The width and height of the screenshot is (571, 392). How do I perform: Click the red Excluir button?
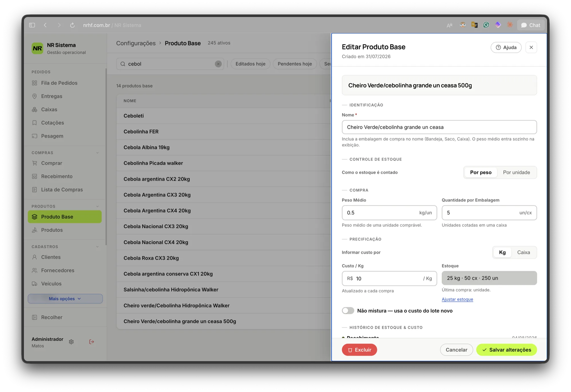[359, 350]
